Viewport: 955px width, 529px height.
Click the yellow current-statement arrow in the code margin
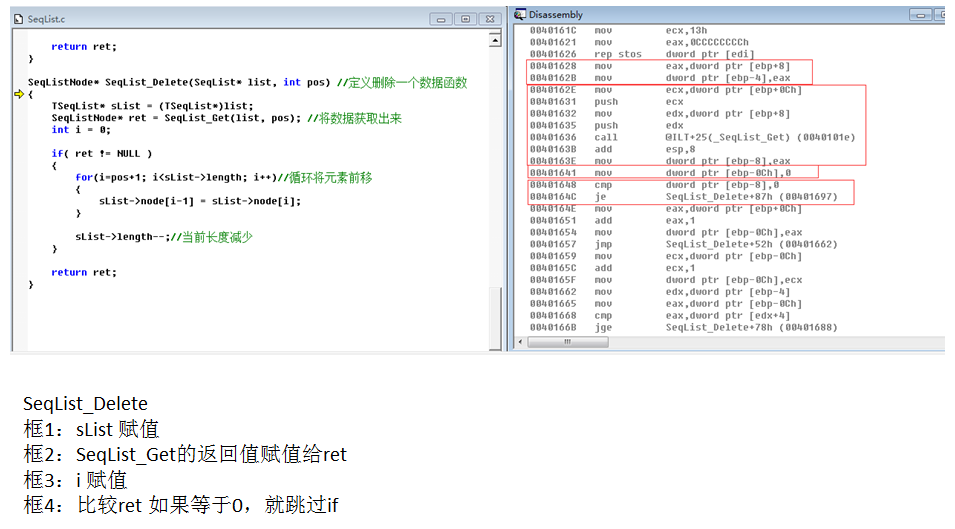[19, 94]
